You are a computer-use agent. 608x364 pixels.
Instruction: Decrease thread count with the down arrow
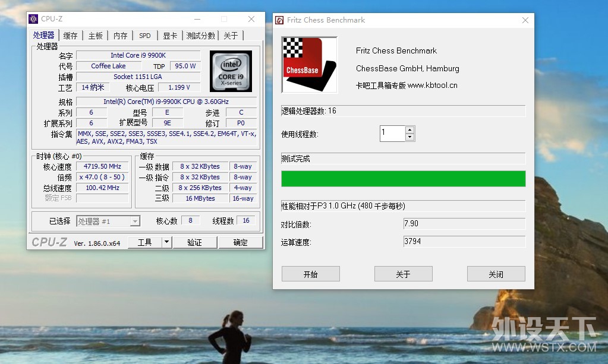pos(410,137)
